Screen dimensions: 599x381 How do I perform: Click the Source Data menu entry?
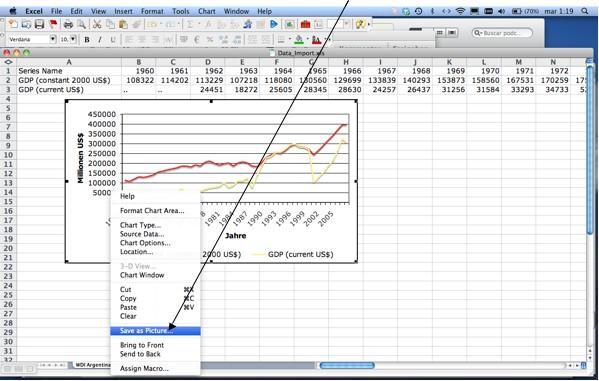(142, 234)
